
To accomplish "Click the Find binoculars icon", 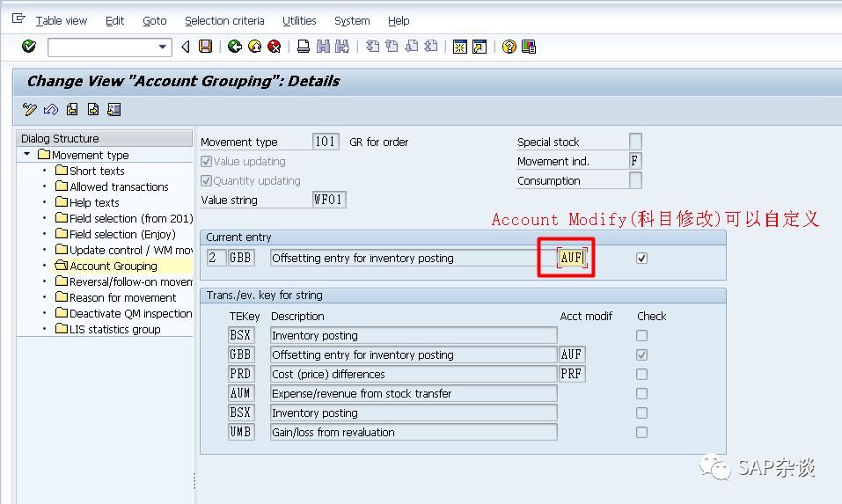I will tap(323, 47).
